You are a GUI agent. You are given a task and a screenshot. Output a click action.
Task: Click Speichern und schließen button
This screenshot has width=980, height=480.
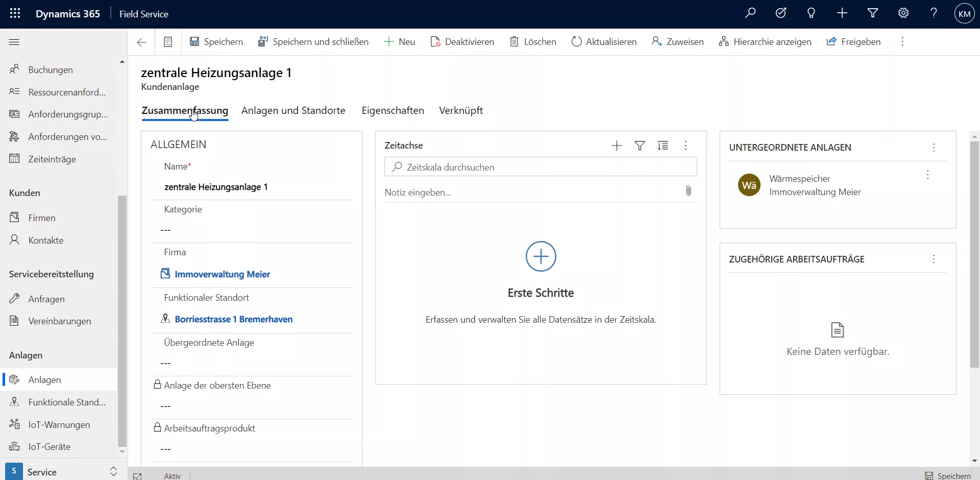click(x=313, y=42)
